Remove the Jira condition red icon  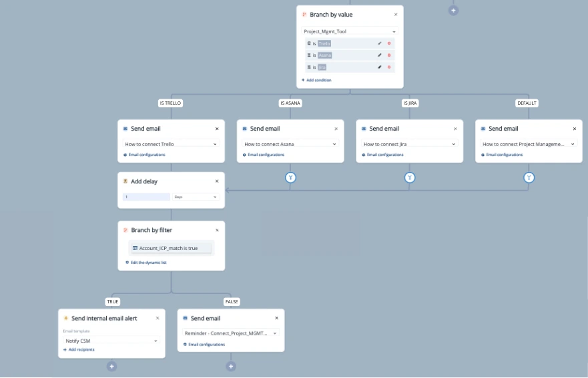click(x=389, y=67)
